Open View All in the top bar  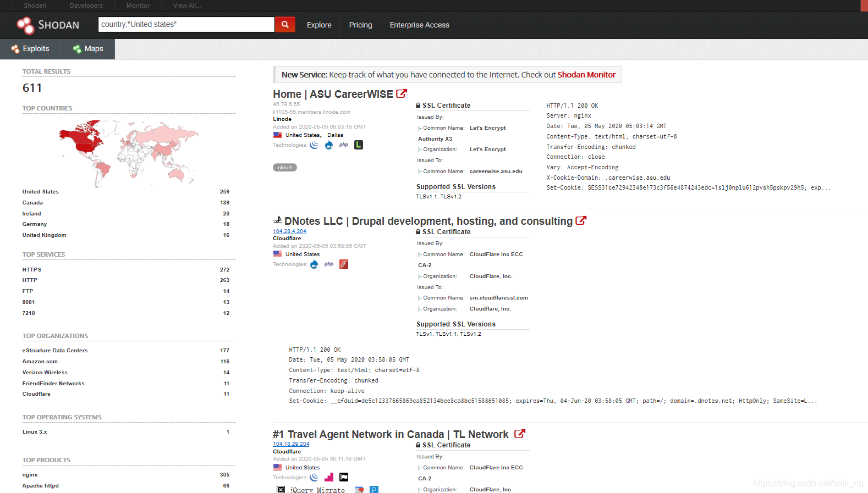[x=187, y=5]
